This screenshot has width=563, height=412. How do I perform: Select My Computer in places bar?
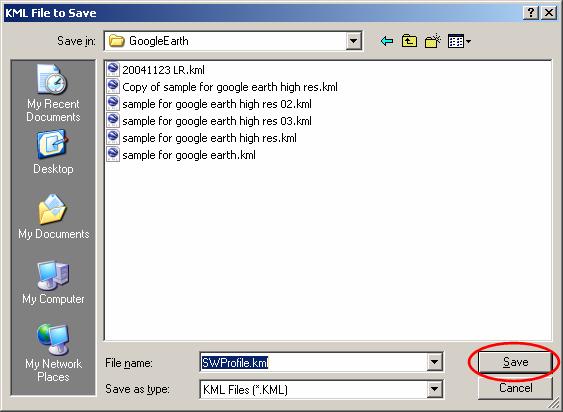click(53, 282)
